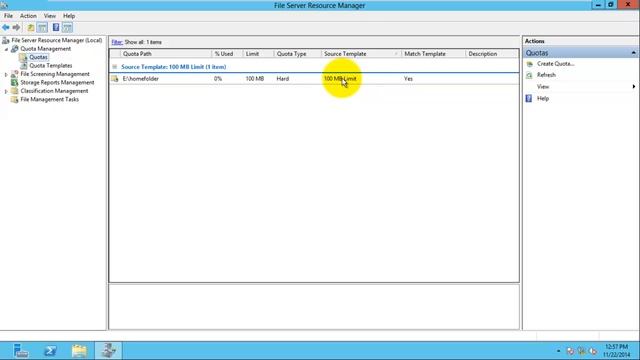
Task: Sort by Source Template column header
Action: click(361, 53)
